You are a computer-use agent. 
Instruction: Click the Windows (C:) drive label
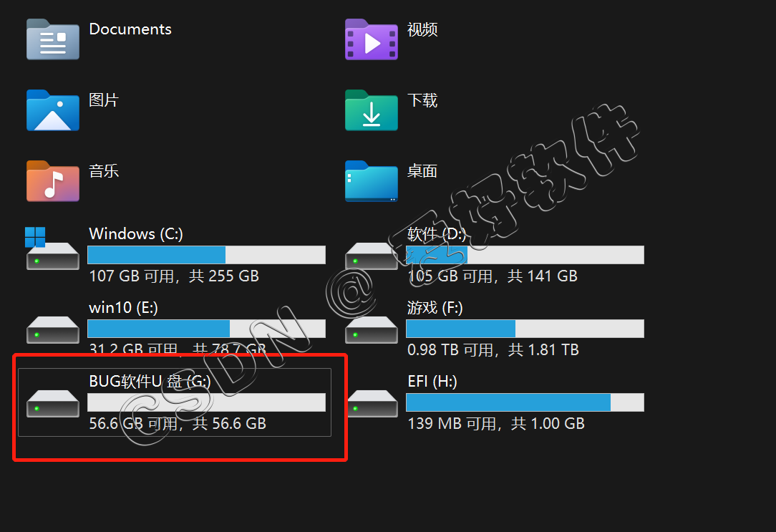pos(136,233)
